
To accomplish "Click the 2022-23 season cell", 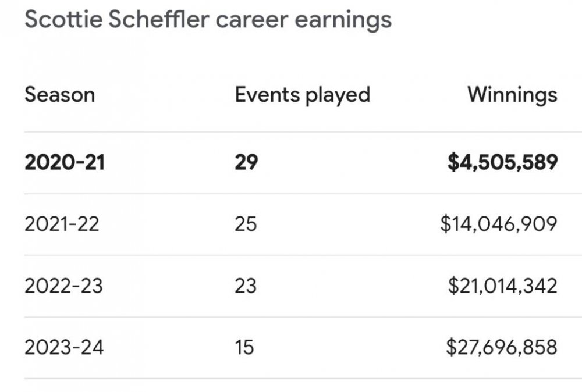I will coord(63,286).
